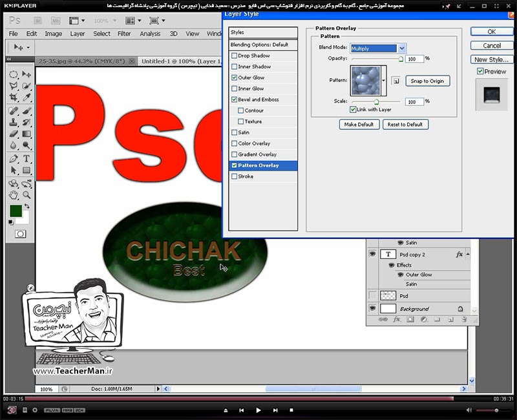Viewport: 517px width, 420px height.
Task: Hide the Outer Glow effect visibility
Action: coord(400,275)
